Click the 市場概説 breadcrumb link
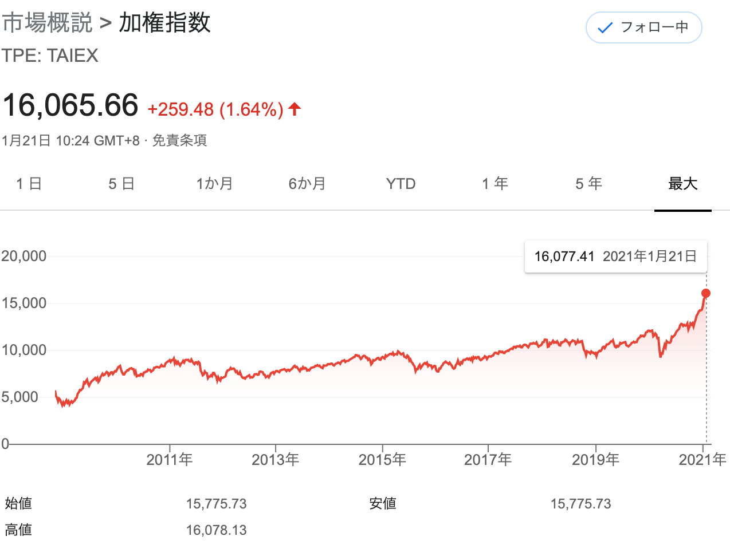 (x=47, y=23)
